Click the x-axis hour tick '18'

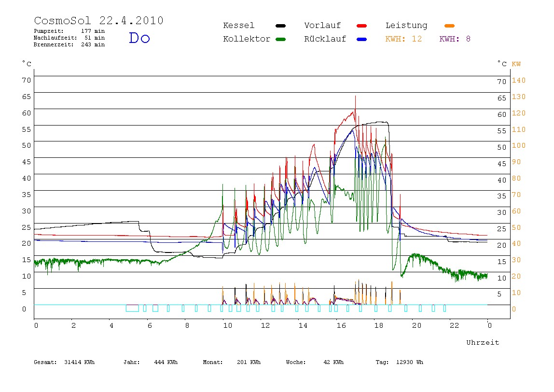pos(379,325)
